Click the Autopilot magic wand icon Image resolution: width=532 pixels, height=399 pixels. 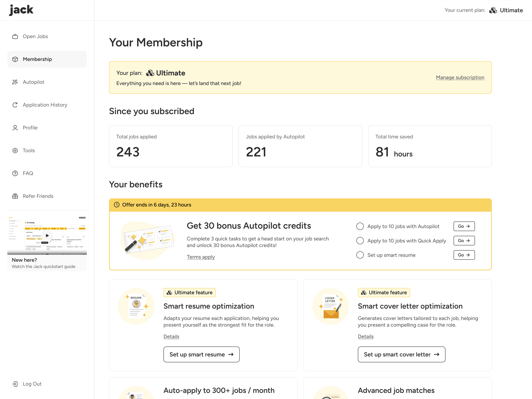15,82
